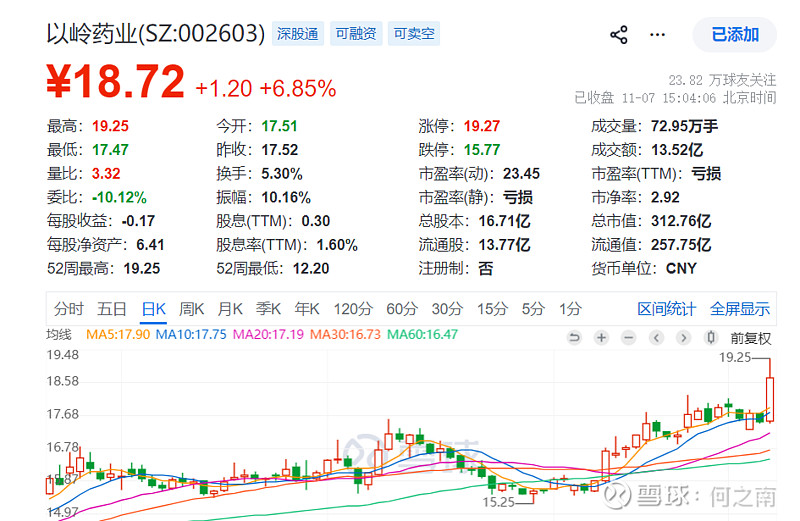Viewport: 800px width, 521px height.
Task: Click 全屏显示 to show fullscreen
Action: (x=740, y=309)
